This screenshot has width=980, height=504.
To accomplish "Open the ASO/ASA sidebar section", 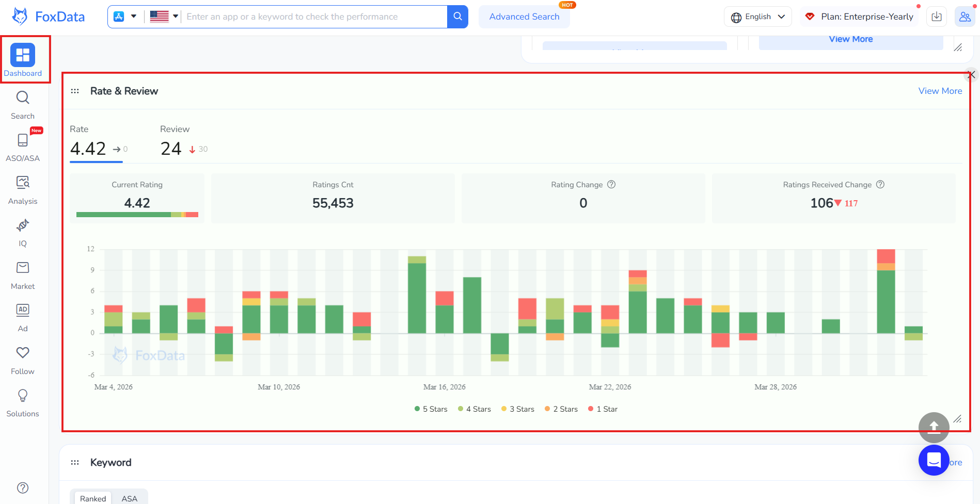I will point(23,140).
